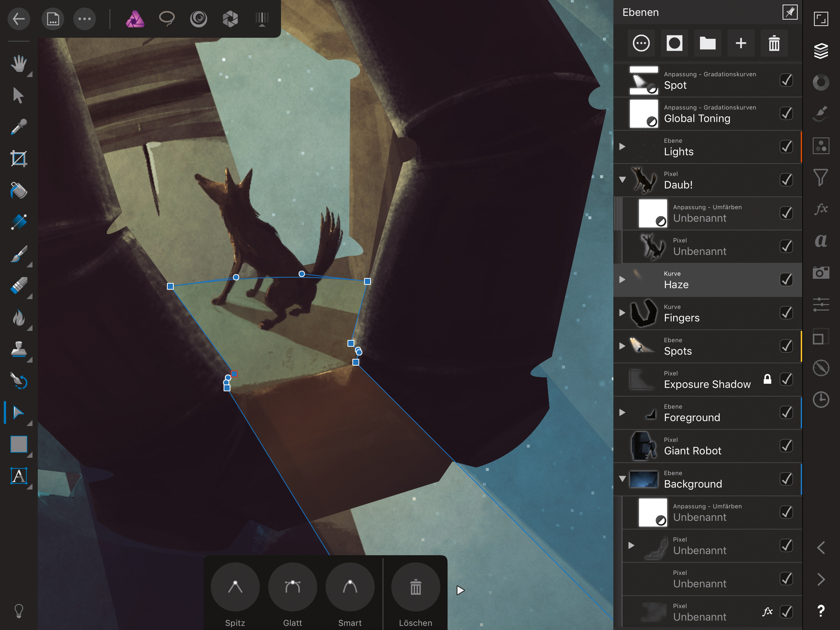
Task: Convert node to Spitz (sharp)
Action: click(235, 587)
